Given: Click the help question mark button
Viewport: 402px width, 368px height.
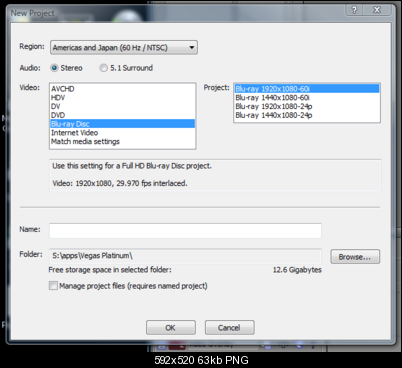Looking at the screenshot, I should click(354, 10).
